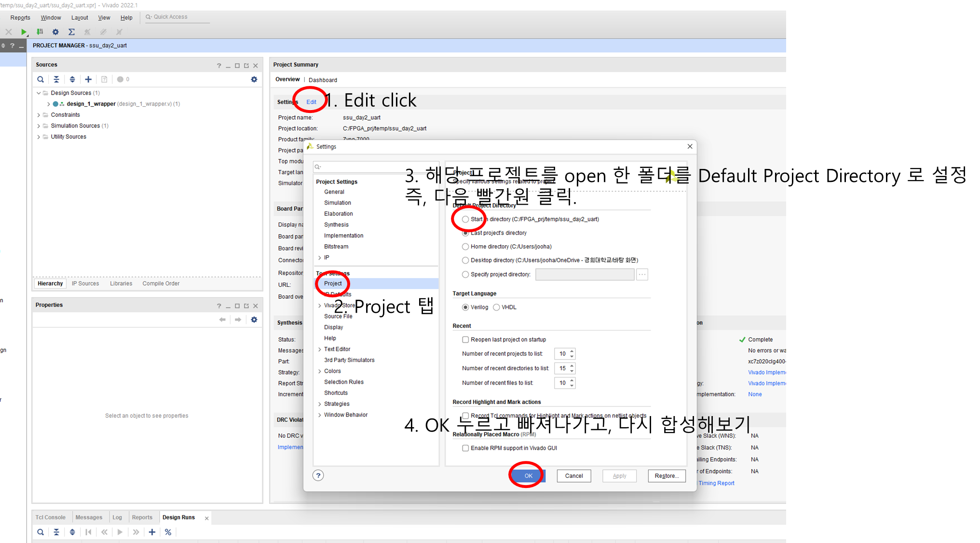Open the Window menu

tap(51, 18)
